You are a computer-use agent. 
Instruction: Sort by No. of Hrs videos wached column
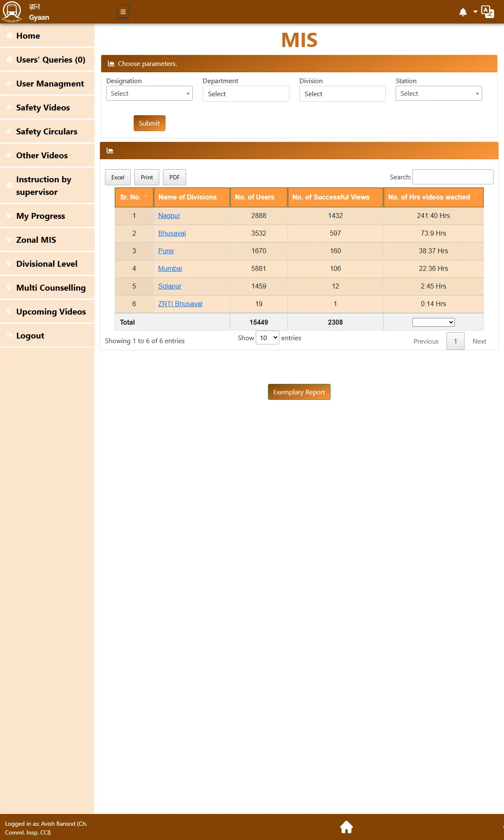433,197
